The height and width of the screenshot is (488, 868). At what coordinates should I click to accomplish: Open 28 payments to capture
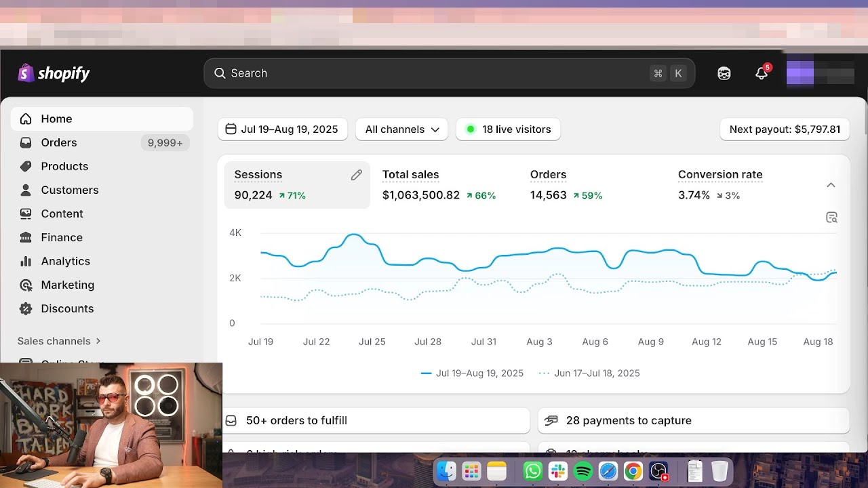click(693, 420)
